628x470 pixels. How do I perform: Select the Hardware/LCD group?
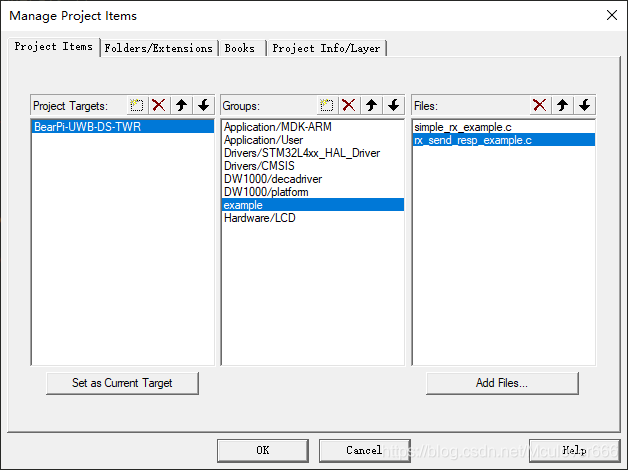tap(313, 218)
